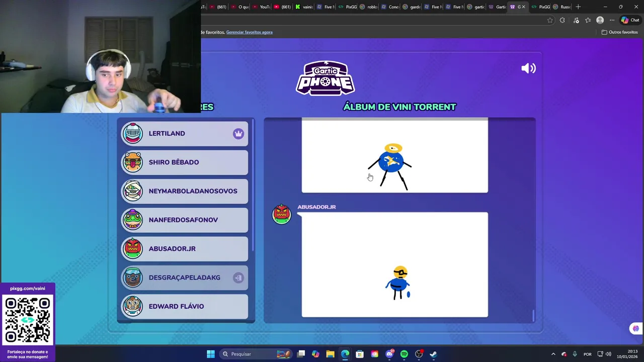This screenshot has width=644, height=362.
Task: Click Edward Flávio's monkey avatar
Action: 133,306
